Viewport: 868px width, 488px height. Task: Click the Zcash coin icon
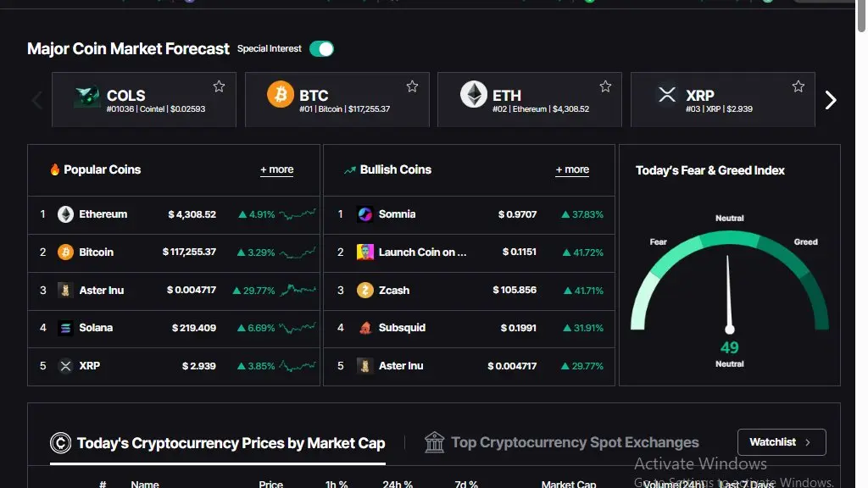(365, 291)
